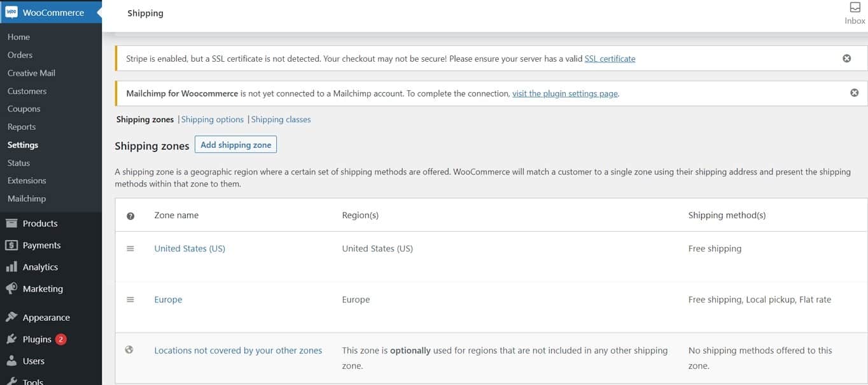
Task: Click the Appearance paintbrush icon
Action: click(11, 317)
